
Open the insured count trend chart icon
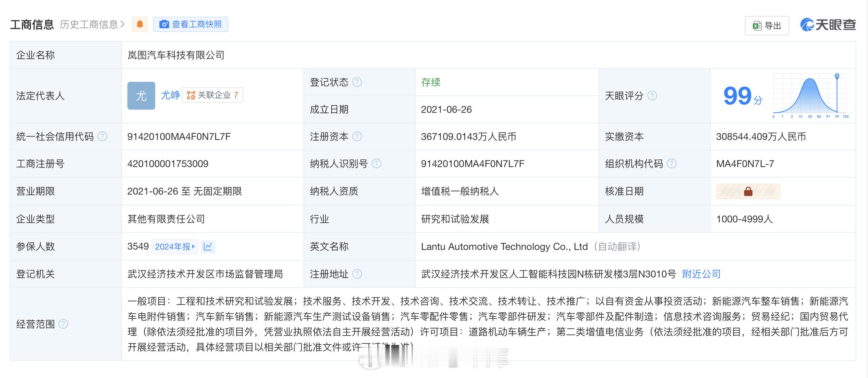(x=208, y=247)
